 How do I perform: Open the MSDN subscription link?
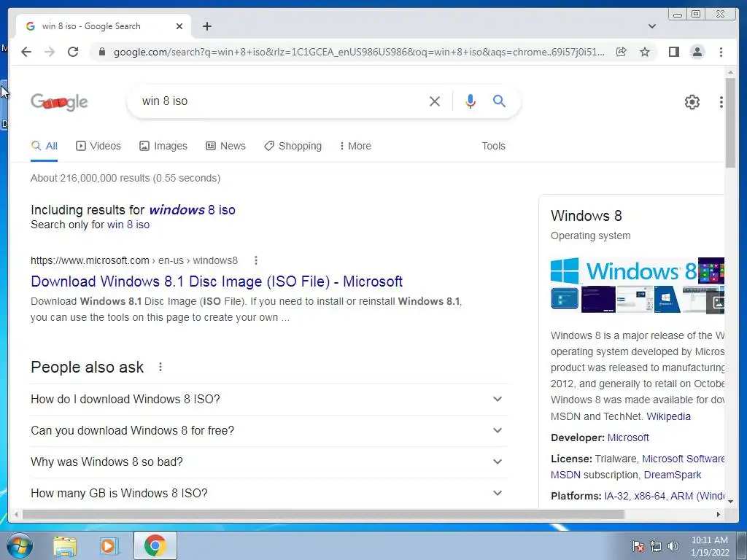coord(565,475)
